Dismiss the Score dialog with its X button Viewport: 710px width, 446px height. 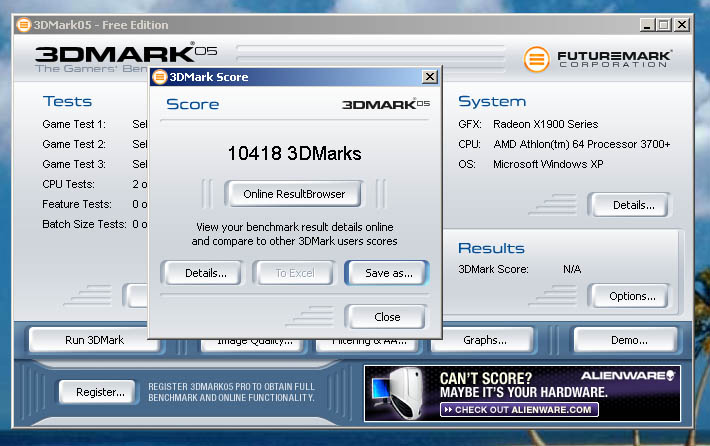pyautogui.click(x=429, y=77)
